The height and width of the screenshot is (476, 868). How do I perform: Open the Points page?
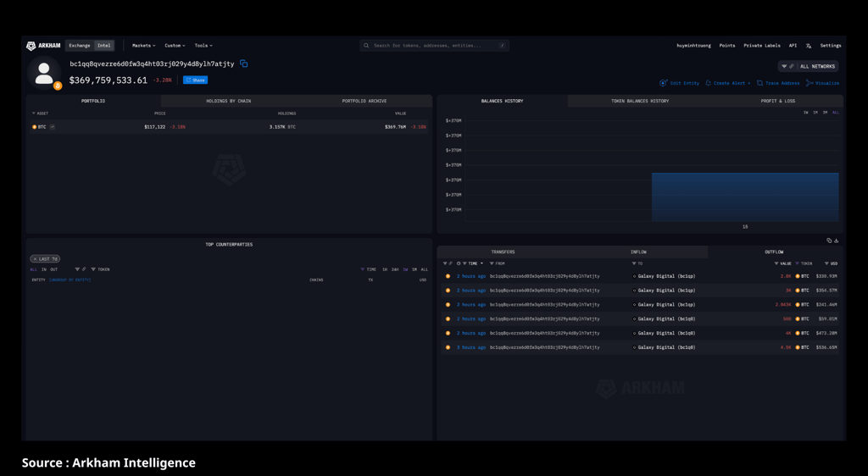(x=726, y=46)
